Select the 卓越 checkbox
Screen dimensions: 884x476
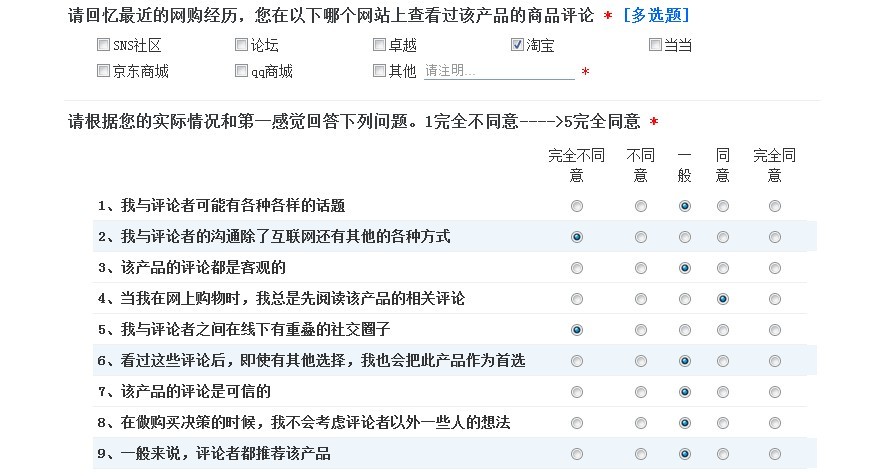point(379,45)
